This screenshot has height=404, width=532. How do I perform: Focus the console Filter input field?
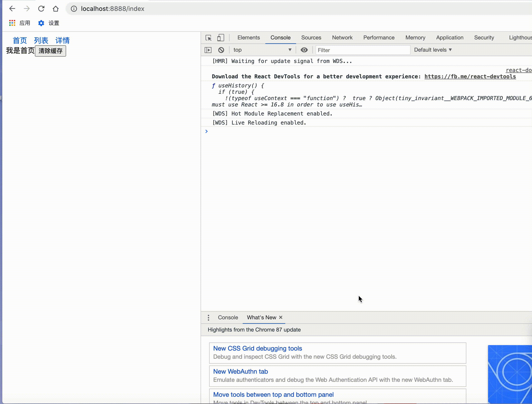click(362, 50)
